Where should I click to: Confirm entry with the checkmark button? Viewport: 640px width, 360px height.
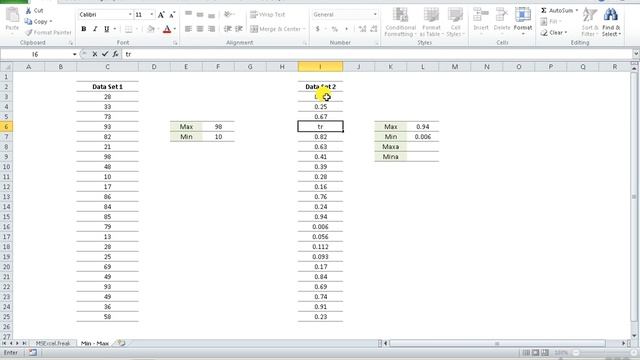(x=105, y=54)
